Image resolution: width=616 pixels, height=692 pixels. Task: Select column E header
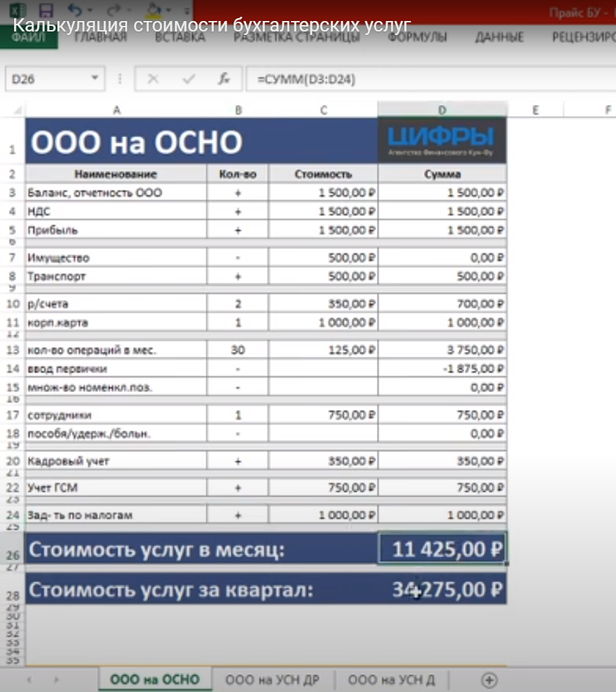[x=536, y=110]
